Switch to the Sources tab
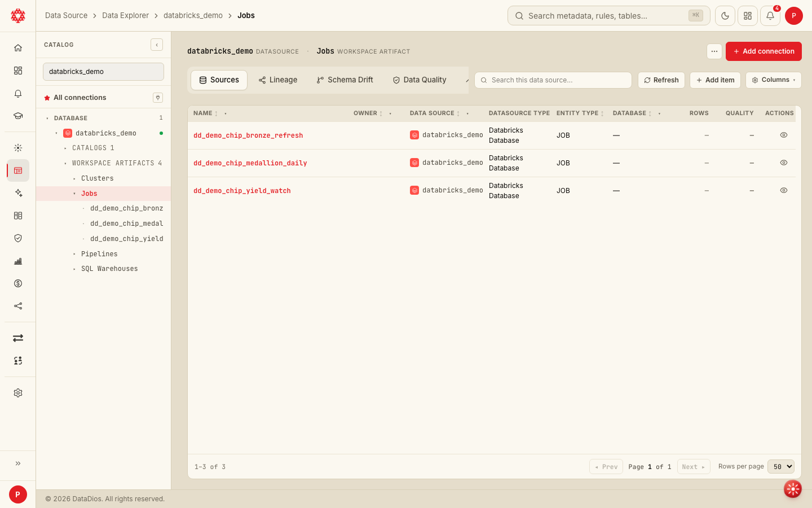 [x=219, y=80]
